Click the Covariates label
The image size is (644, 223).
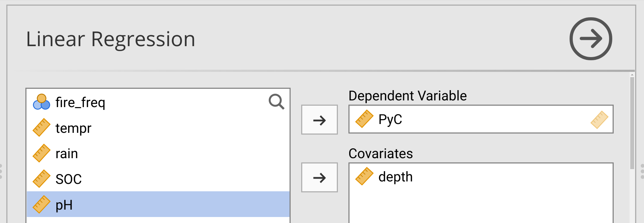(380, 154)
